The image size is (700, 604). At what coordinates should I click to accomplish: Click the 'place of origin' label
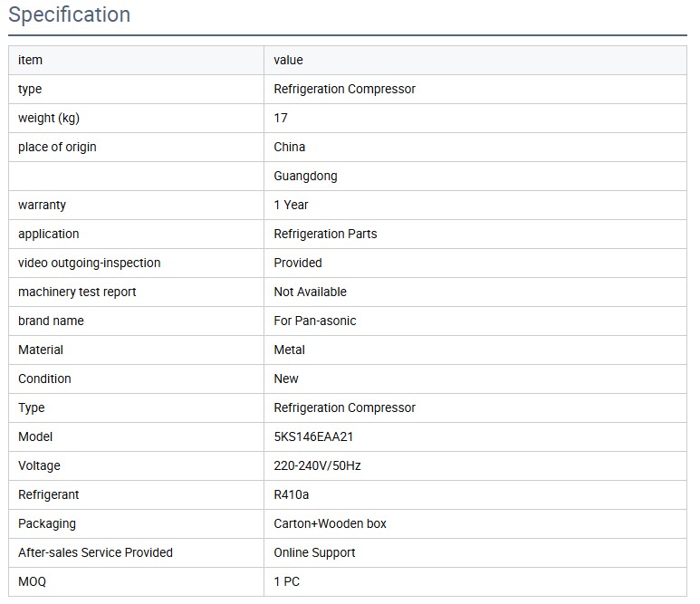point(57,147)
